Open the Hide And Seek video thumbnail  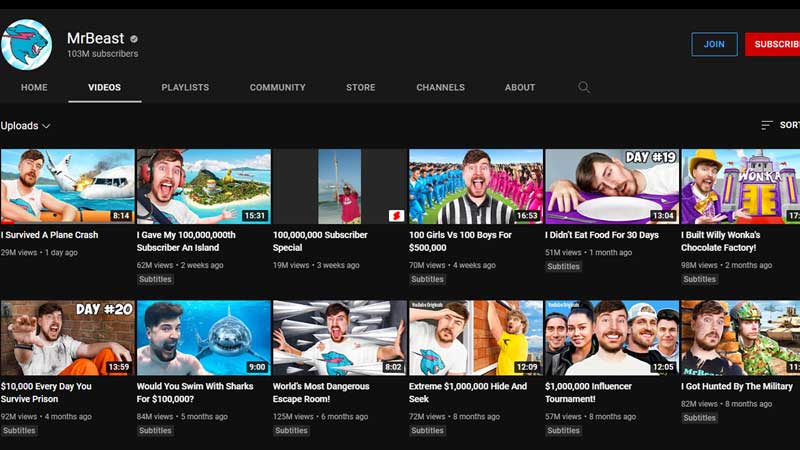pyautogui.click(x=476, y=338)
